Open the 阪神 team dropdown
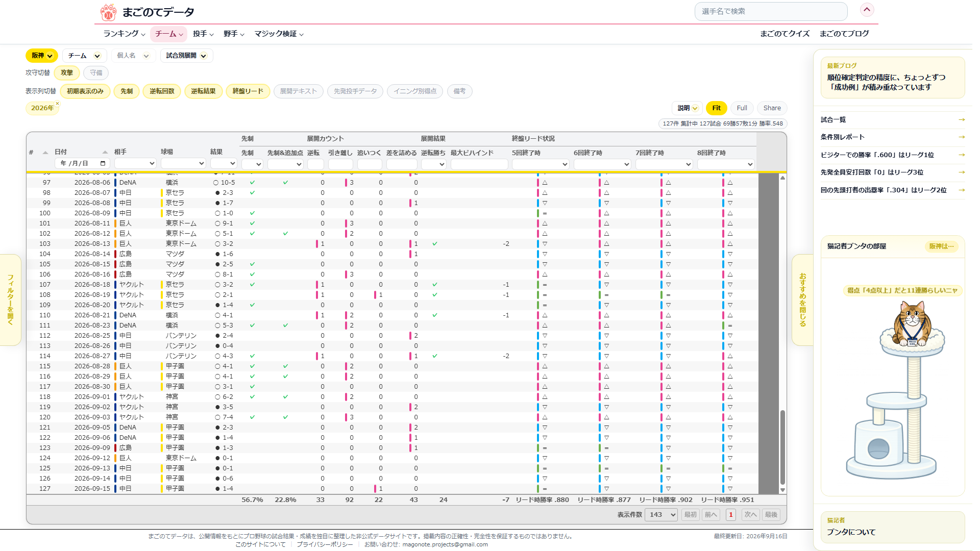This screenshot has height=551, width=980. 42,56
